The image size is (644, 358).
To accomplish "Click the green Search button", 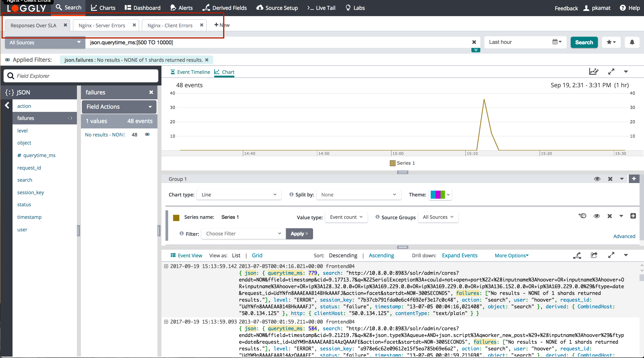I will 584,42.
